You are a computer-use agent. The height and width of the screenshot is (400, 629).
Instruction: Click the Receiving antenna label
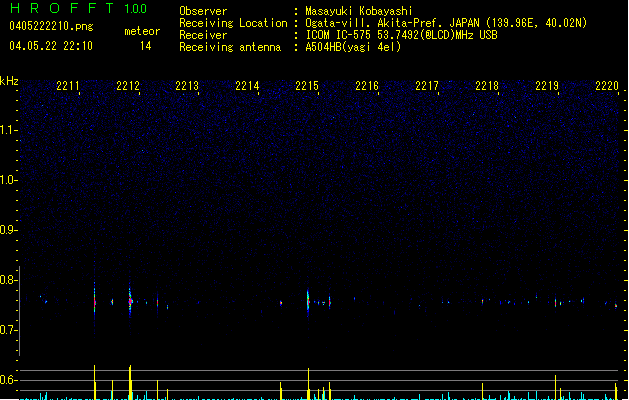click(230, 47)
